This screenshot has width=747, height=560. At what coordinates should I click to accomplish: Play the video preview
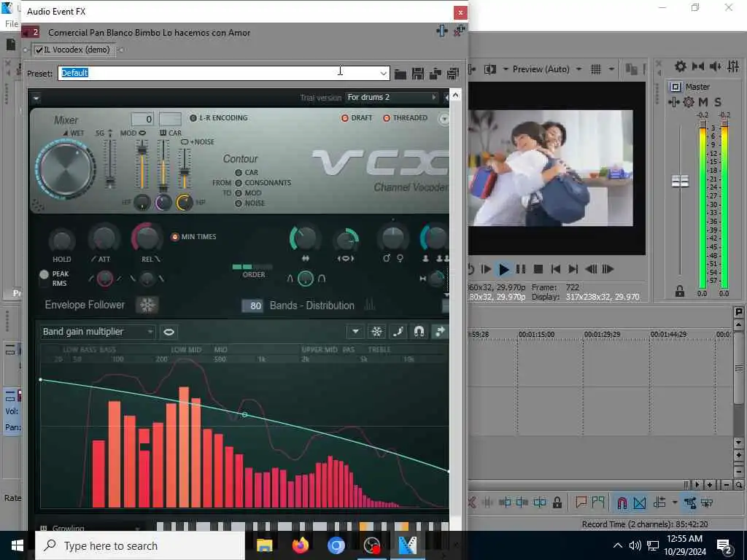[503, 270]
